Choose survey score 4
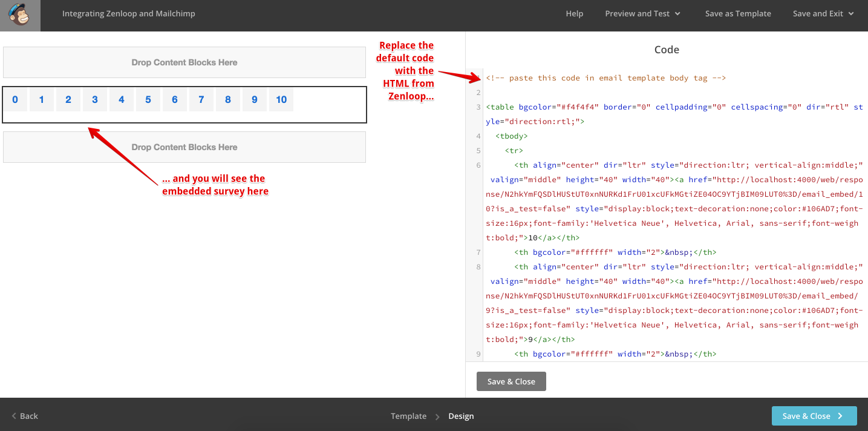 [x=122, y=100]
